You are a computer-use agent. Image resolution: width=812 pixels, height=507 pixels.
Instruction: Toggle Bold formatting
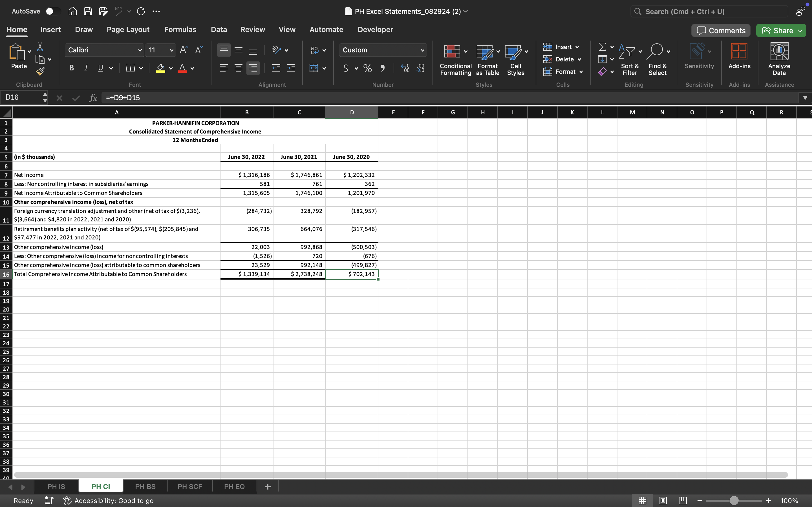click(71, 68)
